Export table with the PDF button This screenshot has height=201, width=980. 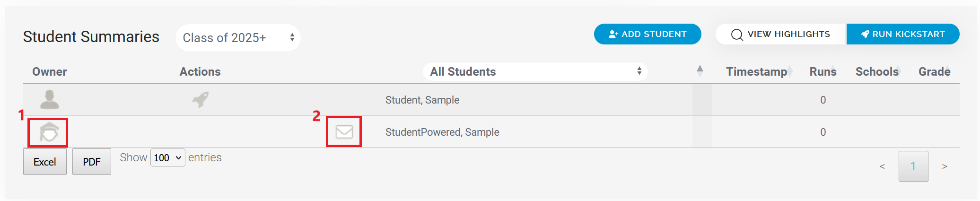pyautogui.click(x=92, y=162)
